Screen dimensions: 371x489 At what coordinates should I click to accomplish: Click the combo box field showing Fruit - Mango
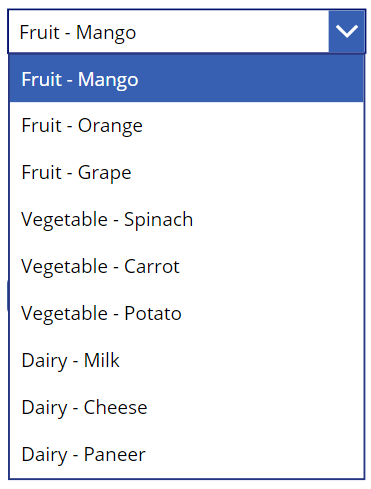(187, 31)
